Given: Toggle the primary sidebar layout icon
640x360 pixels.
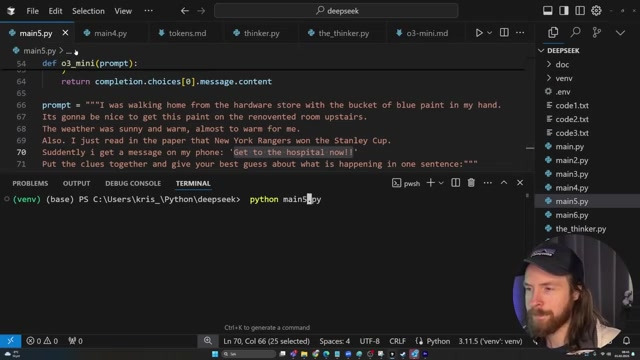Looking at the screenshot, I should (564, 11).
